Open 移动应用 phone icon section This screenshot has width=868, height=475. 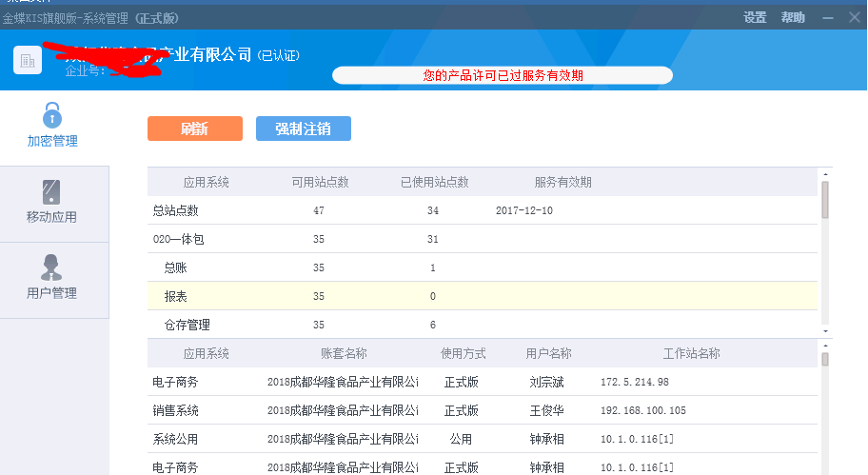point(51,202)
